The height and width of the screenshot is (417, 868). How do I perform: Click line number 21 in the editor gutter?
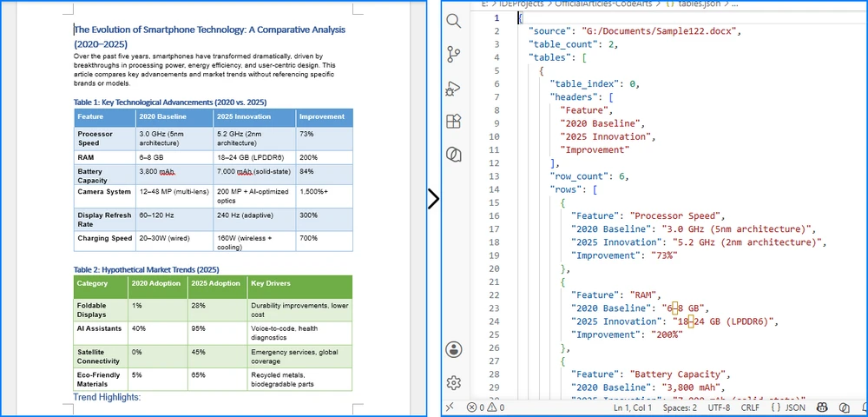point(494,281)
